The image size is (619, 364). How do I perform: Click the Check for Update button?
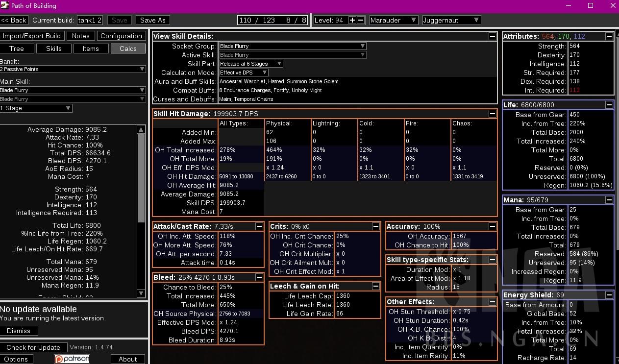(33, 347)
